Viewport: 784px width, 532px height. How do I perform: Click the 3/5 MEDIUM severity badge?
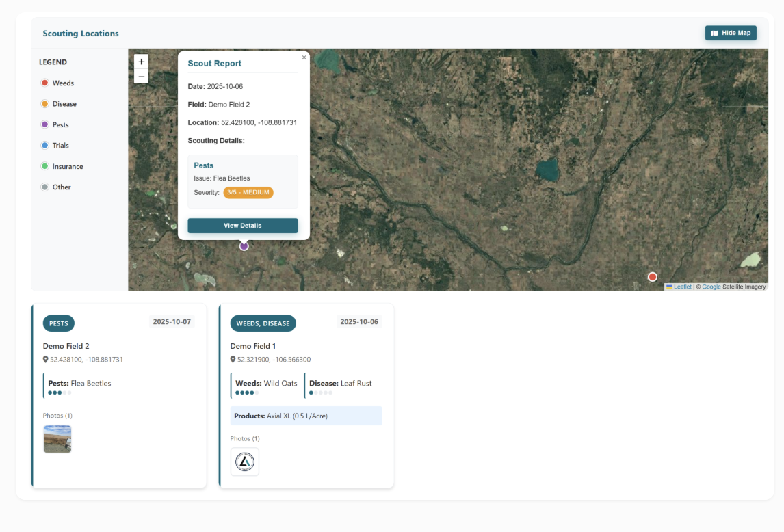point(249,192)
